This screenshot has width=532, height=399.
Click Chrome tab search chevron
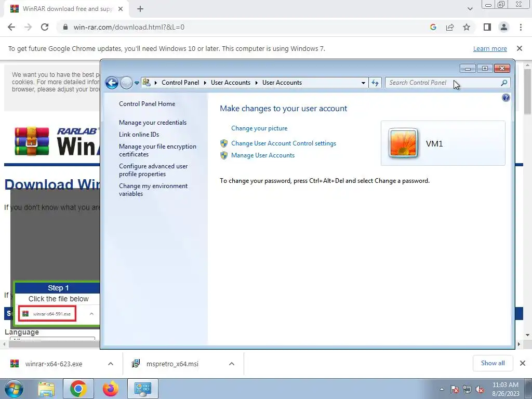[470, 9]
